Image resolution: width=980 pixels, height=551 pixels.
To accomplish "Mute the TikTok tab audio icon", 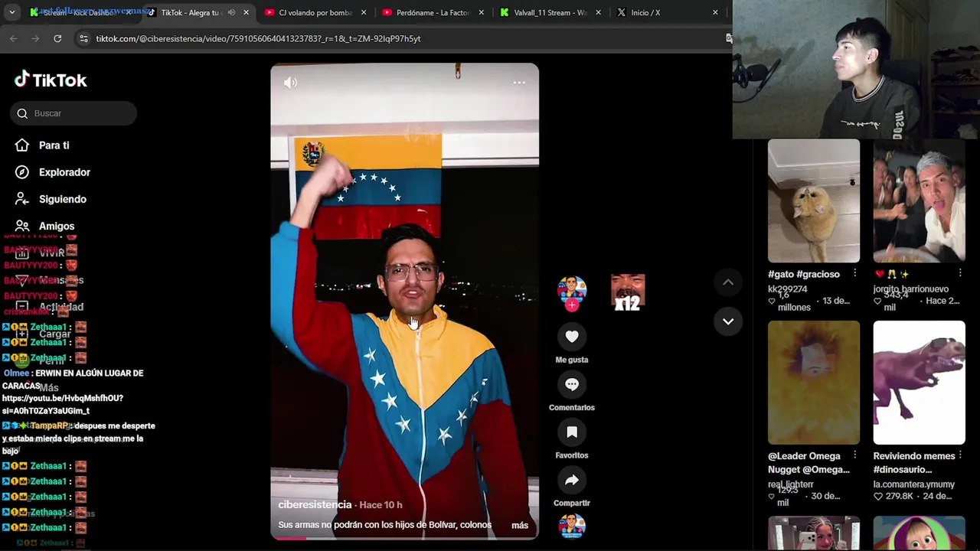I will point(231,12).
